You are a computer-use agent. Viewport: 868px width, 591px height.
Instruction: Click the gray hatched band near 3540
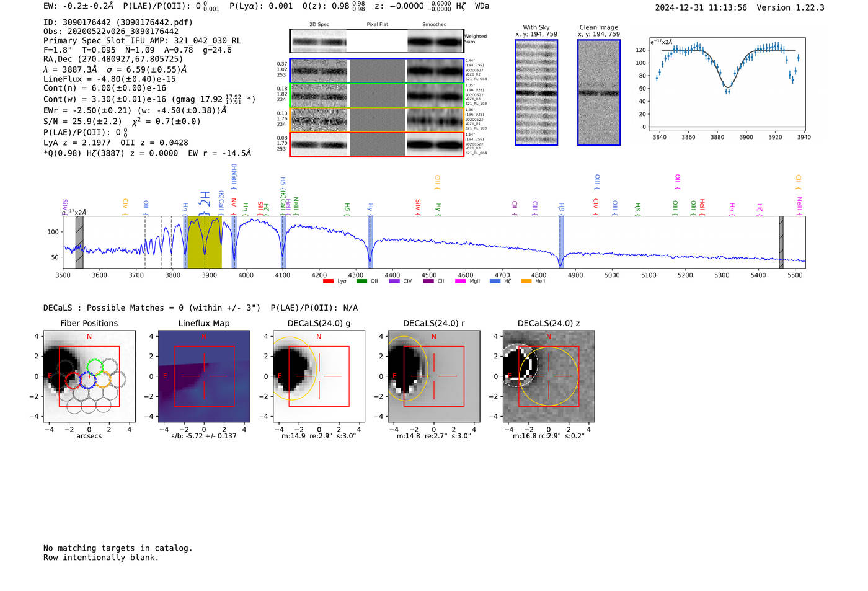coord(79,242)
